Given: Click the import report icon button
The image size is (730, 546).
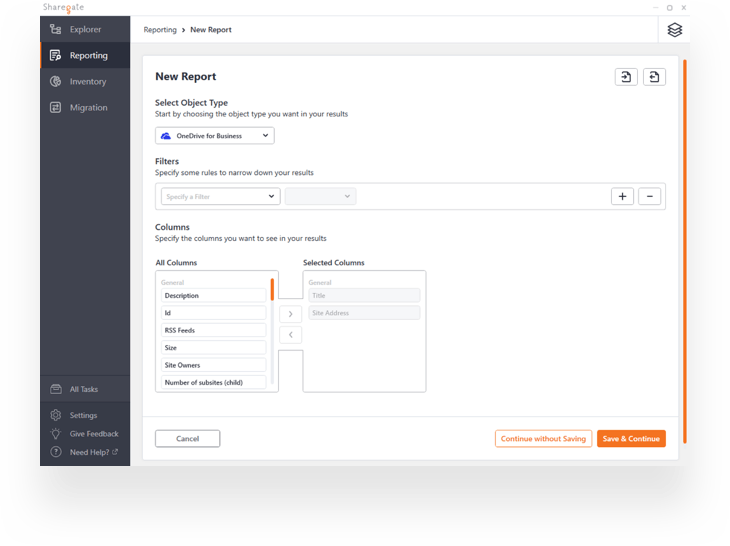Looking at the screenshot, I should (x=626, y=77).
